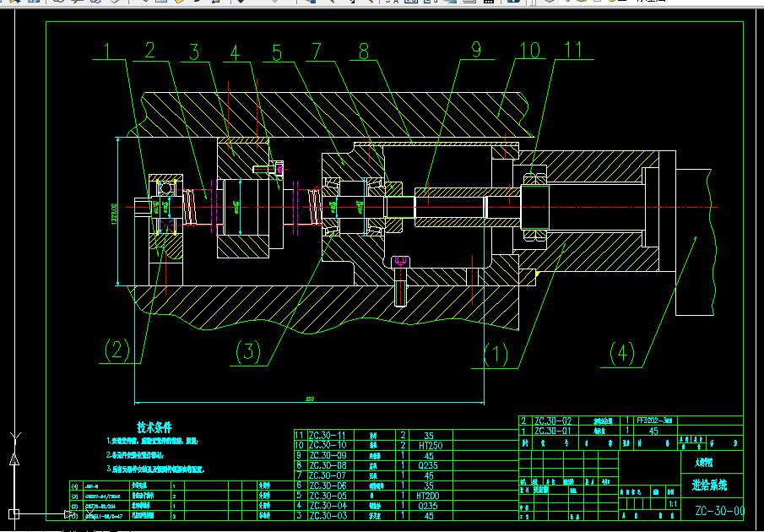This screenshot has height=532, width=764.
Task: Click part code ZC.30-01 in title block
Action: click(553, 431)
